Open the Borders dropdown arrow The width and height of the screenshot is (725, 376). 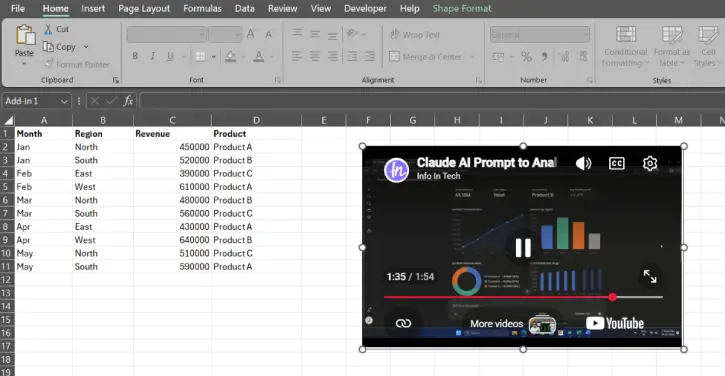coord(214,57)
